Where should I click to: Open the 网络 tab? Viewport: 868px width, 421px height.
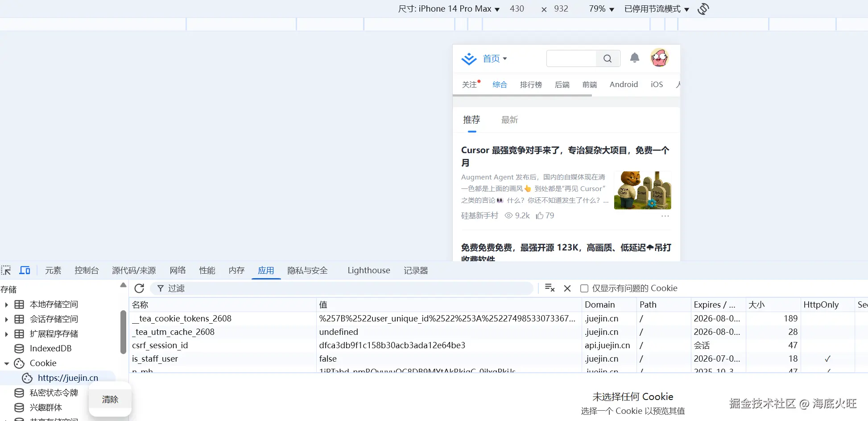coord(178,271)
